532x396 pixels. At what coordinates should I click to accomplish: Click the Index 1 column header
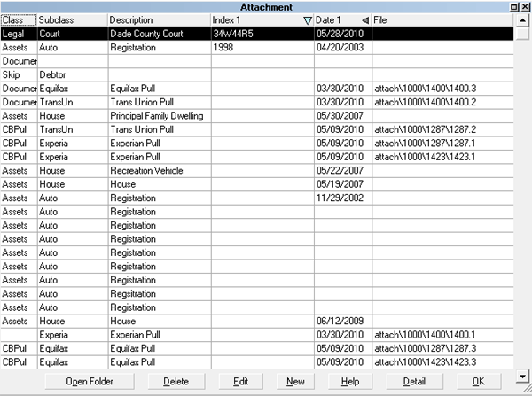[x=262, y=20]
